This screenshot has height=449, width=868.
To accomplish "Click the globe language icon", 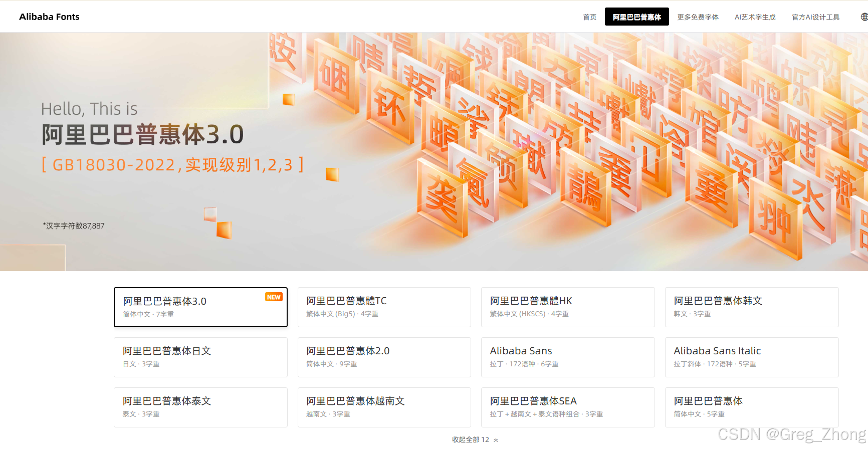I will pyautogui.click(x=864, y=17).
